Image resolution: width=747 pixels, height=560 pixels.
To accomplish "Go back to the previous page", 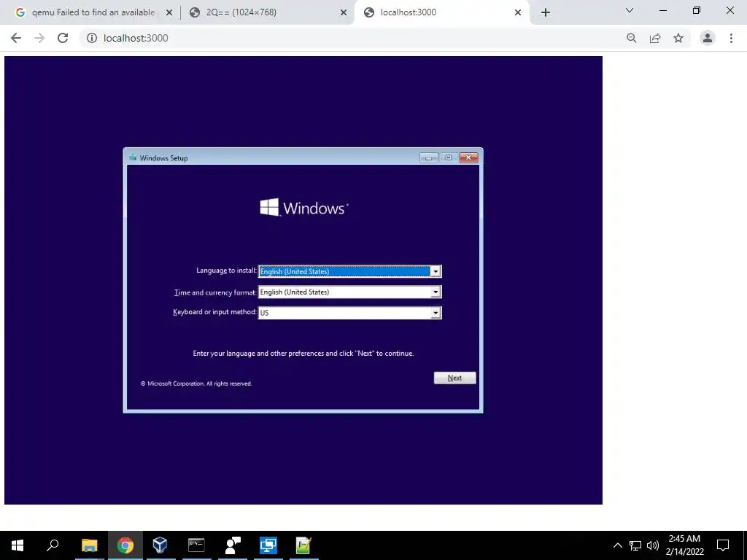I will pos(16,38).
